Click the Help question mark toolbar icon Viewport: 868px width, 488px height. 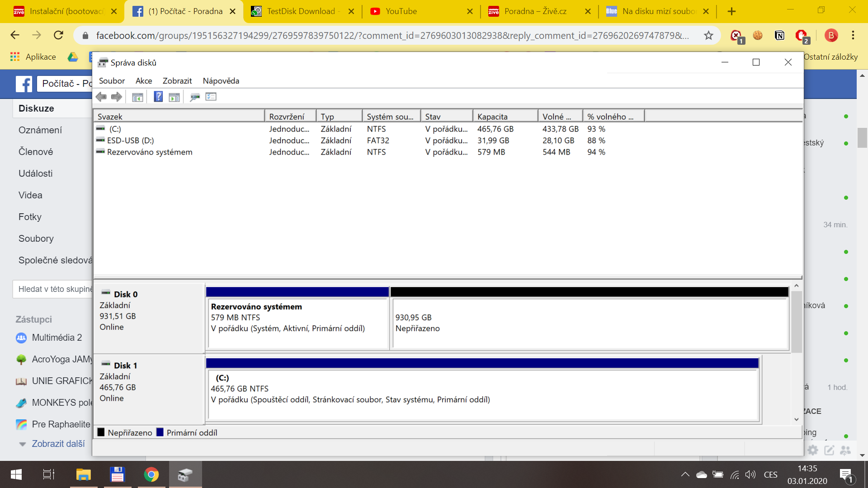[x=158, y=97]
